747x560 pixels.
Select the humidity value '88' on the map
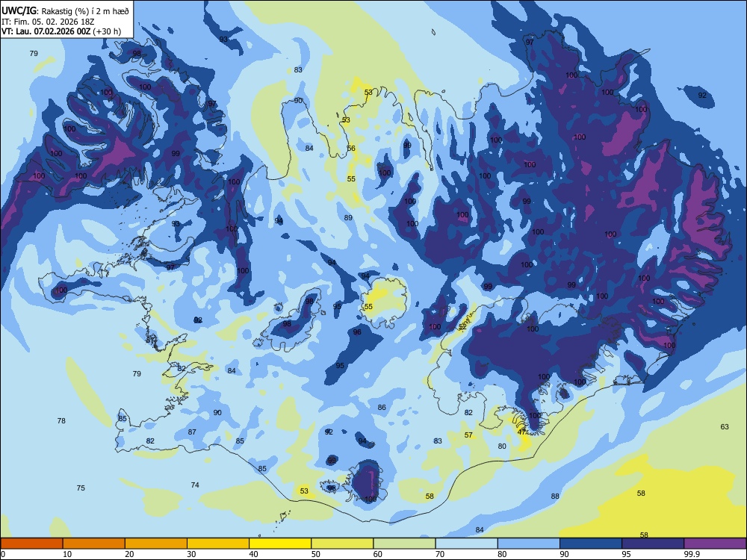tap(555, 497)
